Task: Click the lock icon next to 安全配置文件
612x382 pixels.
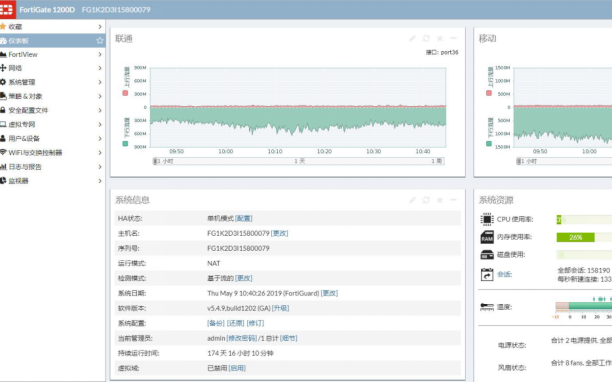Action: [x=3, y=110]
